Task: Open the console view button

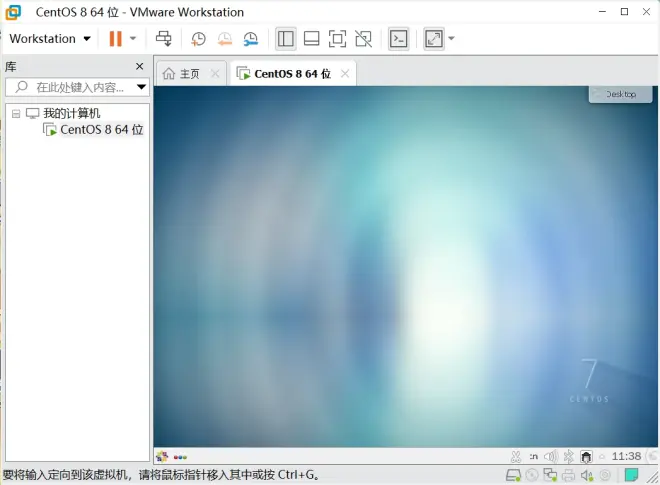Action: [x=398, y=39]
